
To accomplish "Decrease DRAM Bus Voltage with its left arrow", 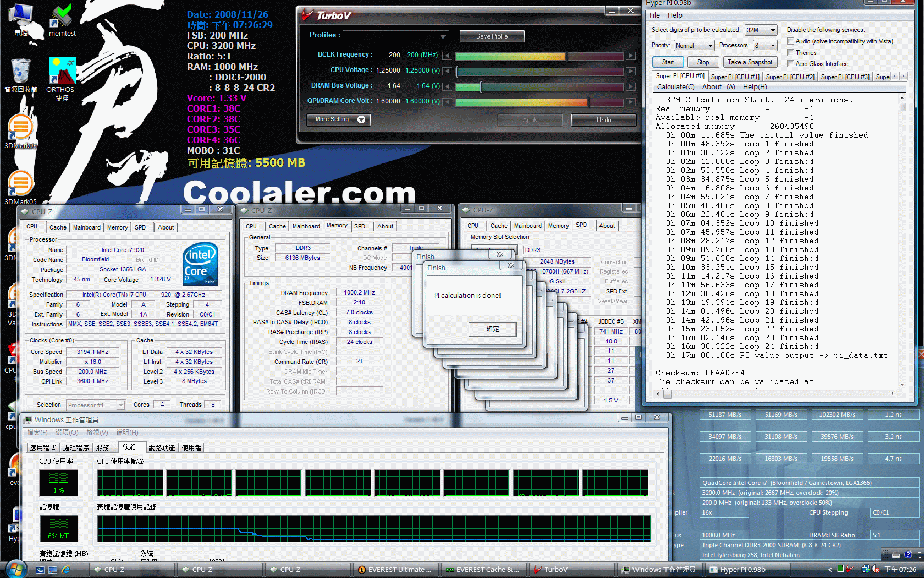I will tap(447, 86).
